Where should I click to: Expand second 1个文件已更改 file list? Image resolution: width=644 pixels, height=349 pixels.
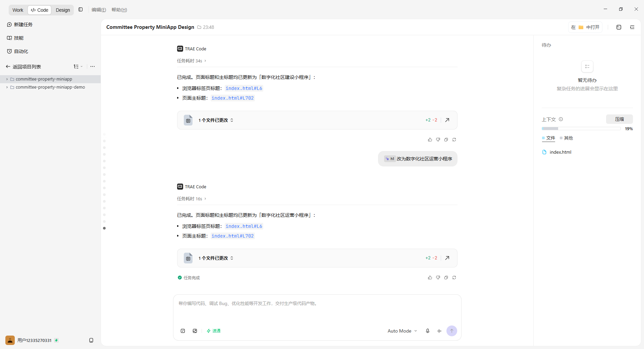[216, 258]
